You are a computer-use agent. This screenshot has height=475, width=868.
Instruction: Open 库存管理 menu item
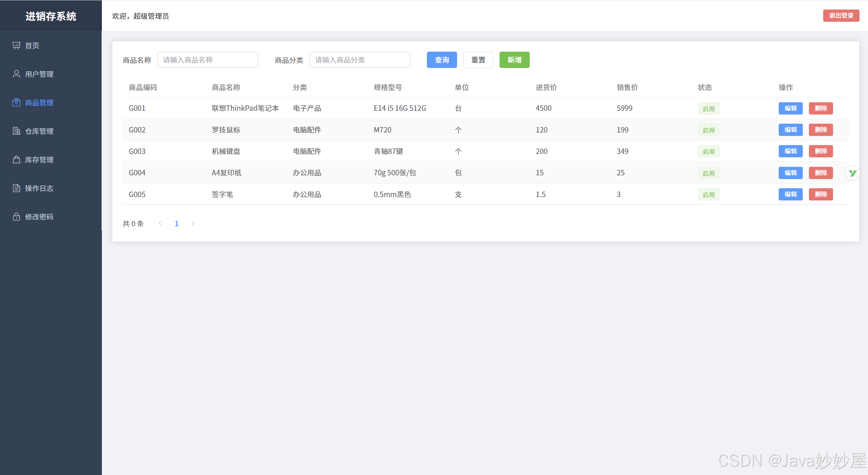[x=51, y=160]
